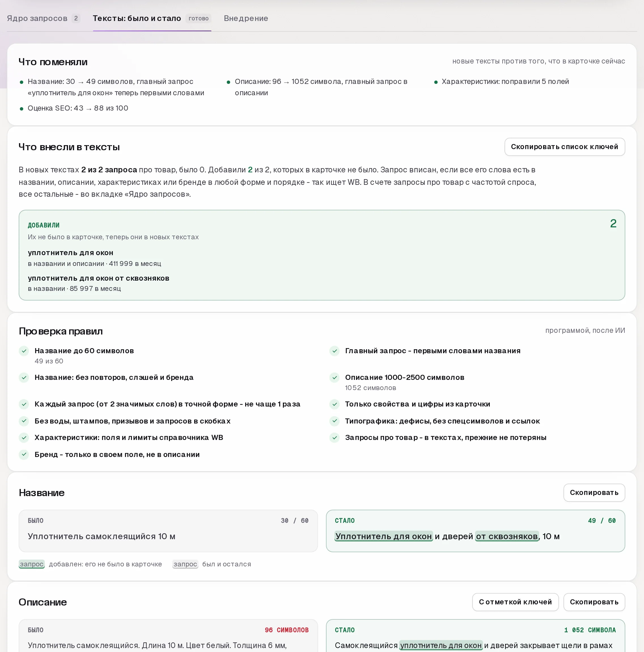644x652 pixels.
Task: Click «Характеристики: поправили 5 полей» item
Action: [x=505, y=81]
